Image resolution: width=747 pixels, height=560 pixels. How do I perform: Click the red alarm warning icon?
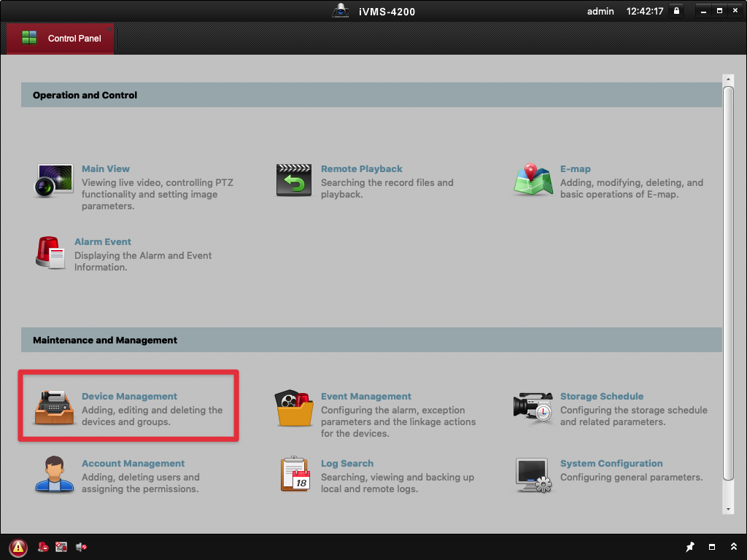(x=18, y=547)
